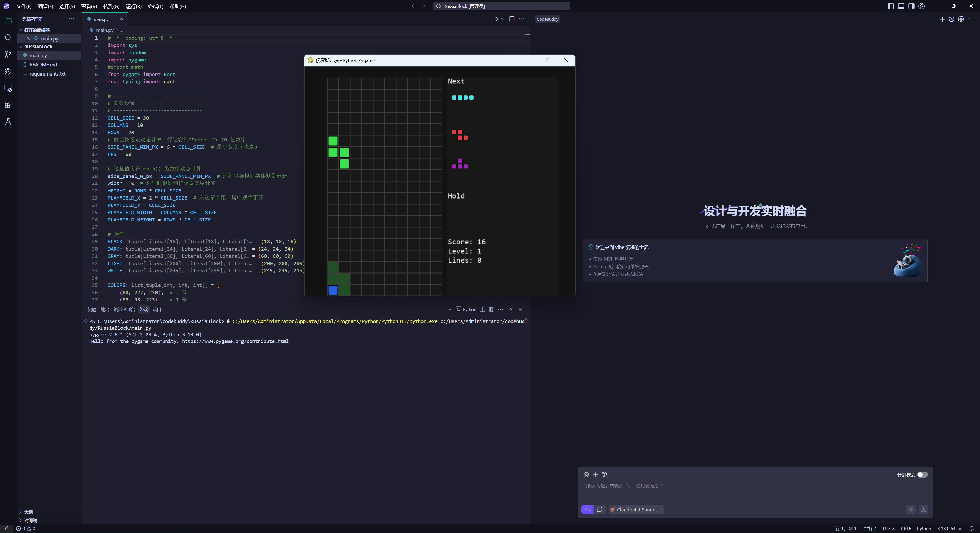Switch to the 调试控制台 panel tab
The height and width of the screenshot is (533, 980).
coord(124,309)
